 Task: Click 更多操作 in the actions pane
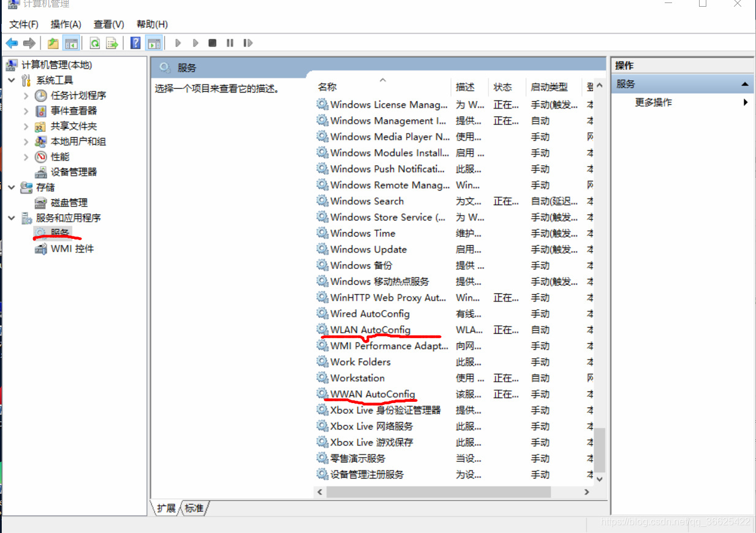[654, 102]
